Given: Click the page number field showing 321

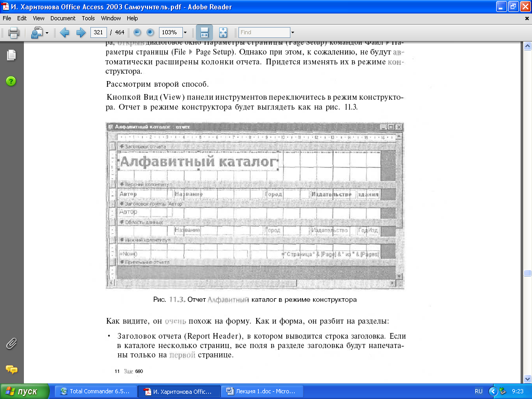Looking at the screenshot, I should pos(98,32).
